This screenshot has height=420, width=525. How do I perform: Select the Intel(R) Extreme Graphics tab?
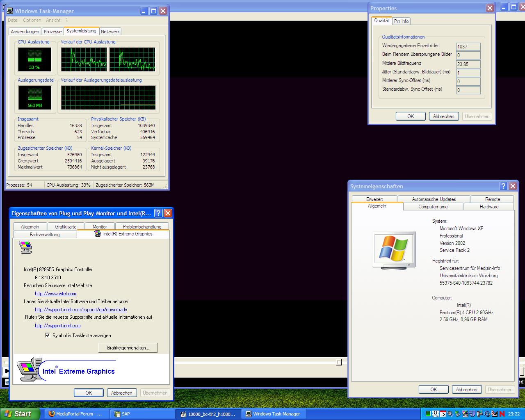click(123, 234)
